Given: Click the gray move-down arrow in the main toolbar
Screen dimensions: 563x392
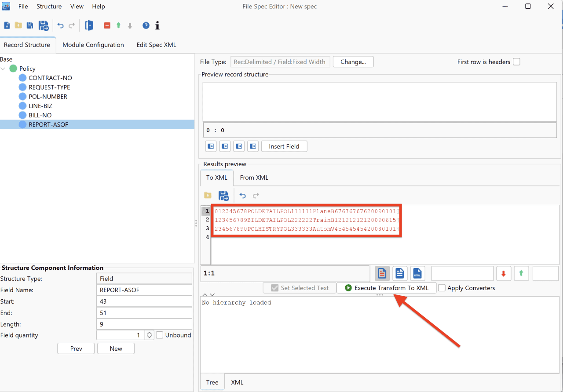Looking at the screenshot, I should tap(130, 25).
